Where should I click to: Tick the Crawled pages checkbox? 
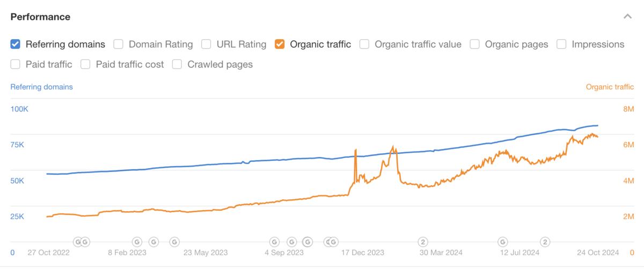point(177,64)
